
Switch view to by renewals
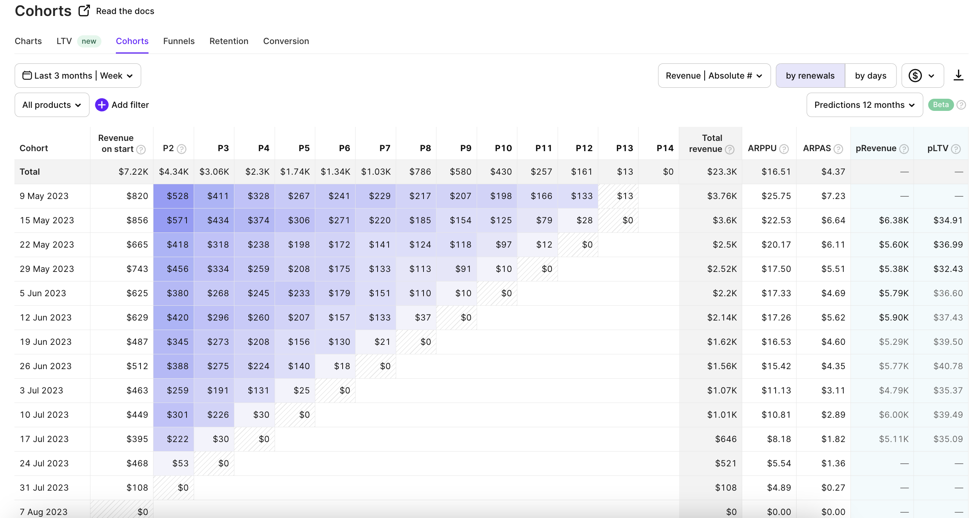coord(810,76)
